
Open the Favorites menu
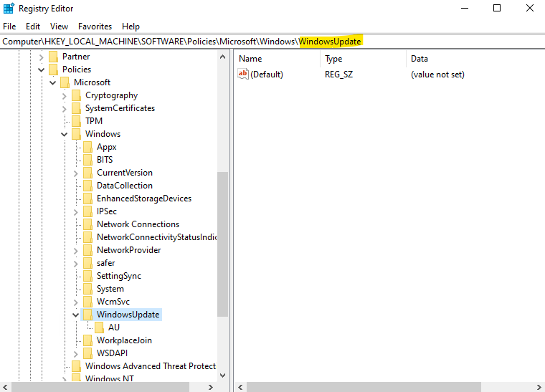pos(95,27)
